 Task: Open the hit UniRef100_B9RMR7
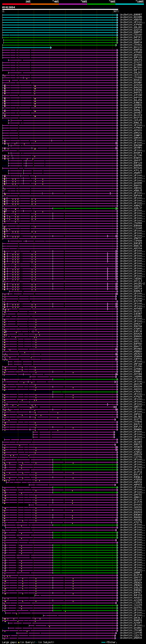click(x=131, y=15)
